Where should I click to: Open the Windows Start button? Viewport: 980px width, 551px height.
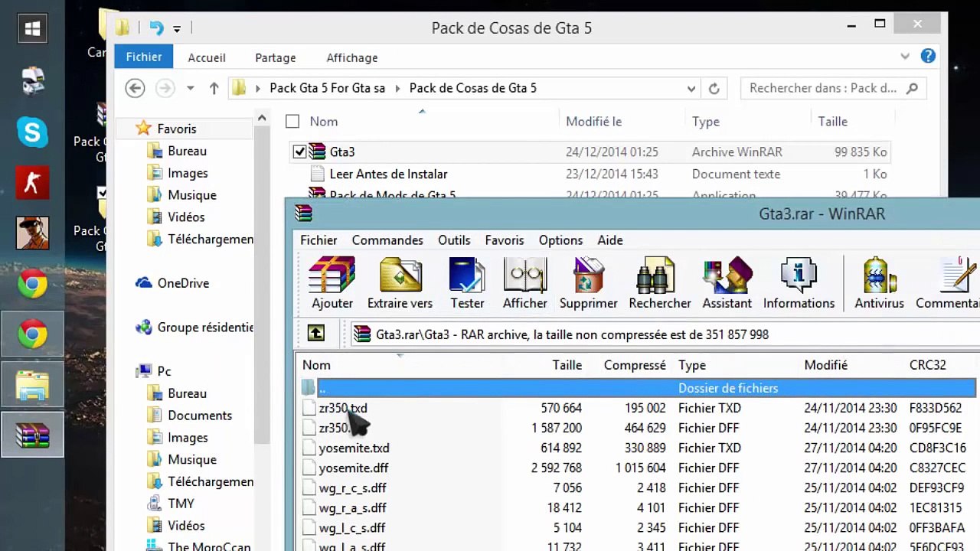(x=32, y=29)
